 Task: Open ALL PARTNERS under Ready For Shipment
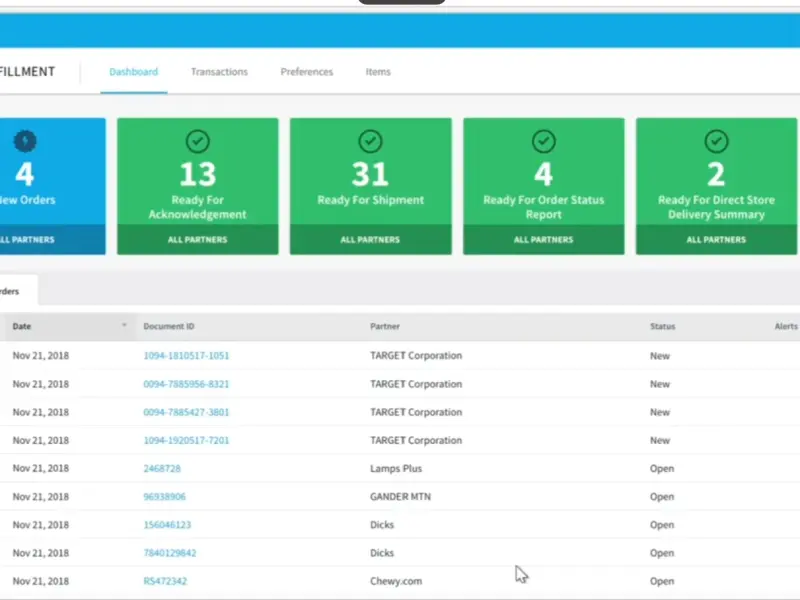(370, 240)
